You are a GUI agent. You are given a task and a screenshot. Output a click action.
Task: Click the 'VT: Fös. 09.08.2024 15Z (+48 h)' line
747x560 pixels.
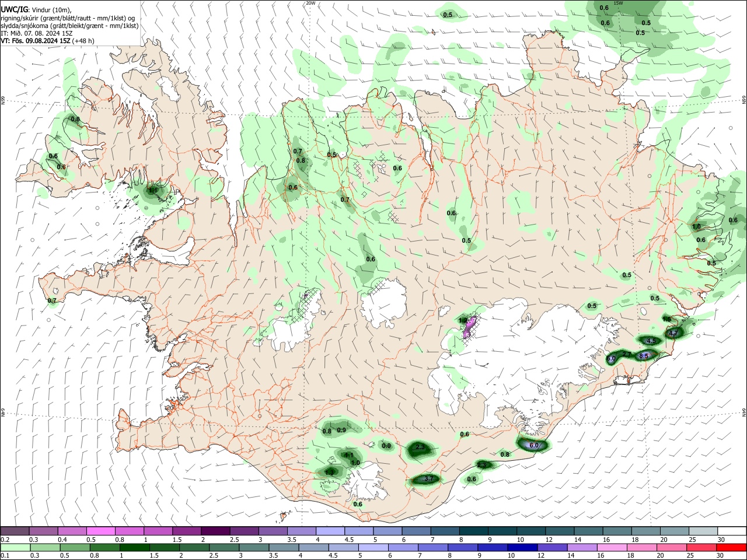[47, 41]
